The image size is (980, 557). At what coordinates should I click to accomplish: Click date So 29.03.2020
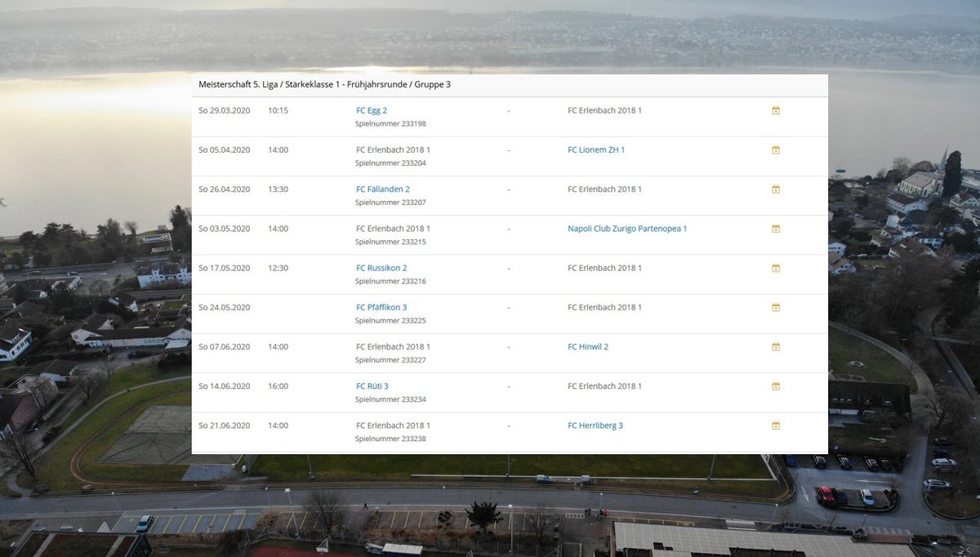(x=225, y=110)
